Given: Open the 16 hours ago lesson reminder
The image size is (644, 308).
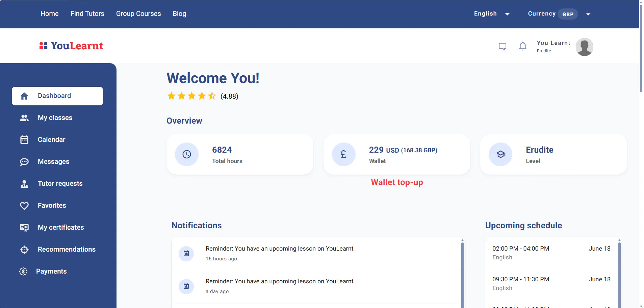Looking at the screenshot, I should pos(315,254).
